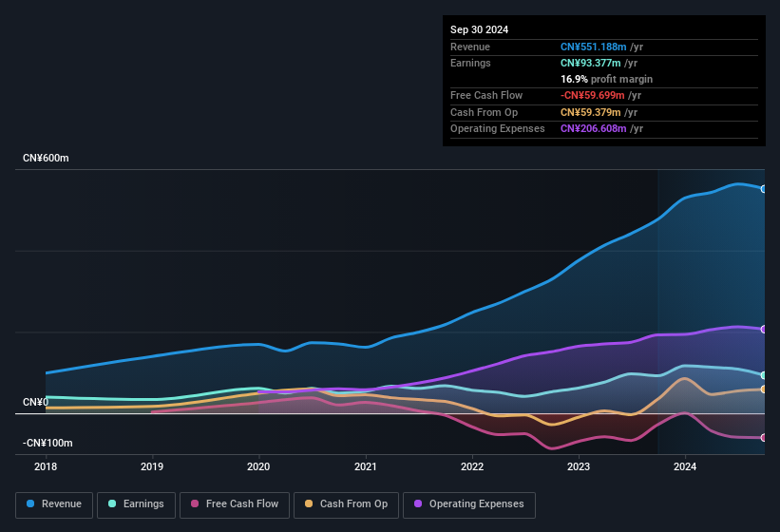Click the orange Cash From Op legend dot
The width and height of the screenshot is (780, 532).
[310, 504]
